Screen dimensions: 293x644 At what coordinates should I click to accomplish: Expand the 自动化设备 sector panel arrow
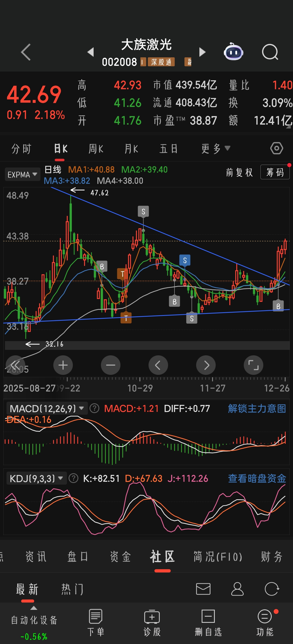[34, 608]
